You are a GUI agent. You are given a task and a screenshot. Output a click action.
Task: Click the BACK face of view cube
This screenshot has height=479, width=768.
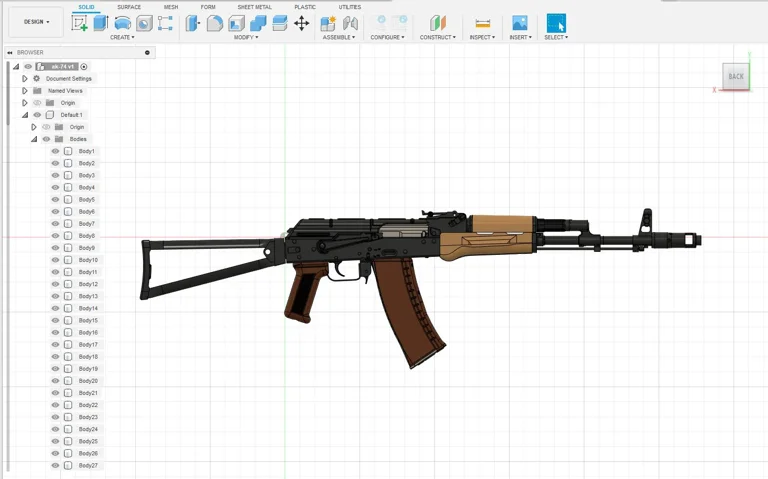point(735,77)
